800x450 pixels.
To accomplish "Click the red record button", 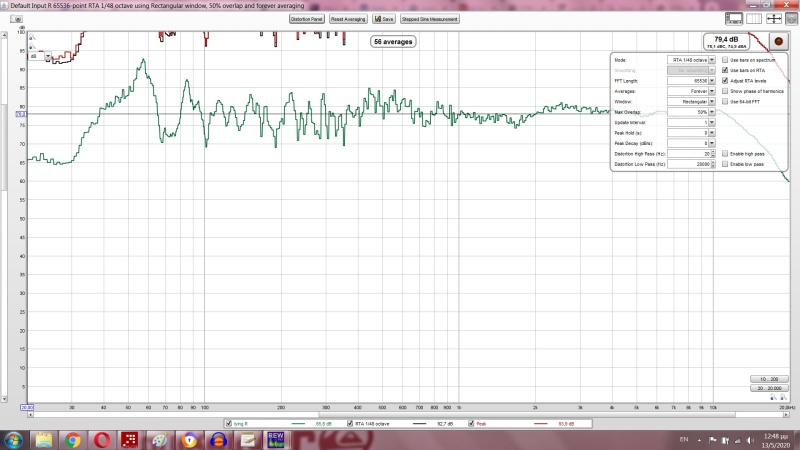I will [x=778, y=42].
